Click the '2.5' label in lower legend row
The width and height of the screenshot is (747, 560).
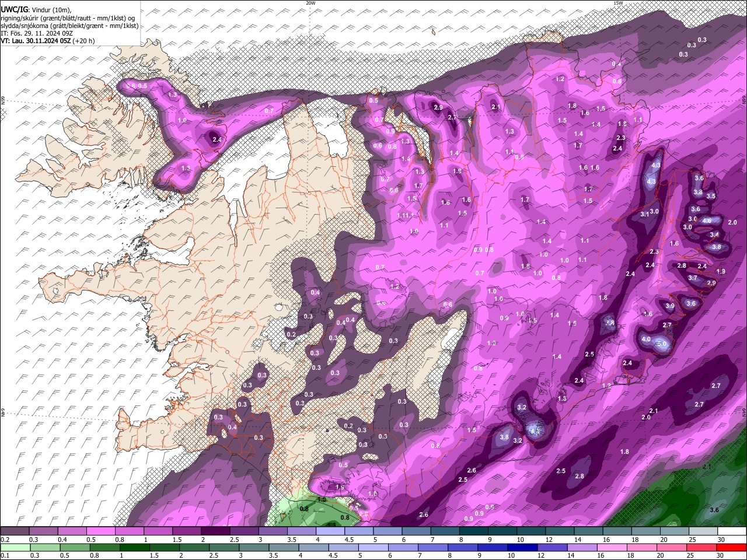pyautogui.click(x=215, y=556)
